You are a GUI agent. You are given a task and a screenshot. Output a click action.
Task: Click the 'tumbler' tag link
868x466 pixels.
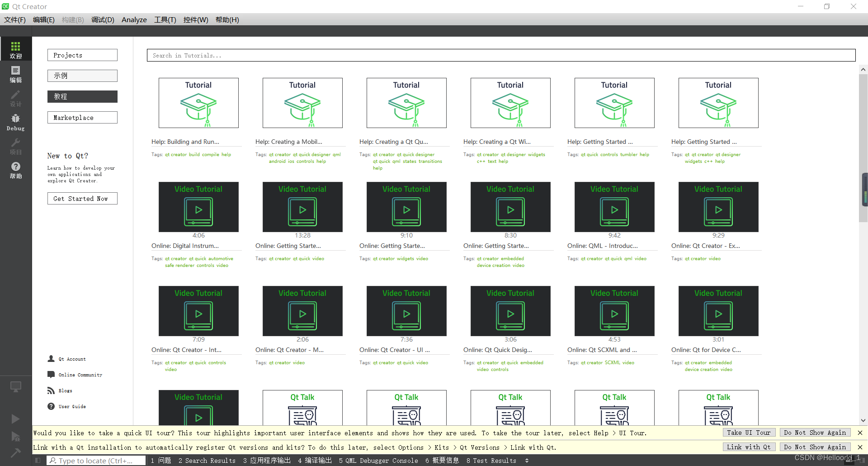point(629,155)
